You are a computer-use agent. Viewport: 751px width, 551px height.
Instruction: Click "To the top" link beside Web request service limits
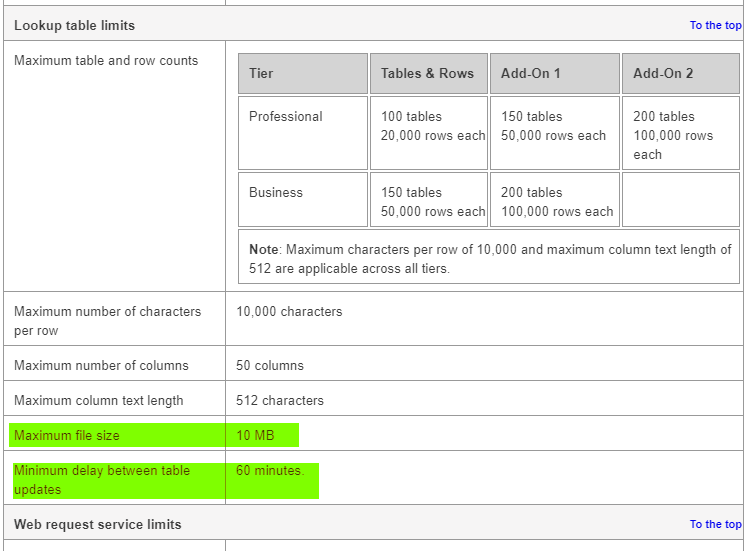point(715,524)
